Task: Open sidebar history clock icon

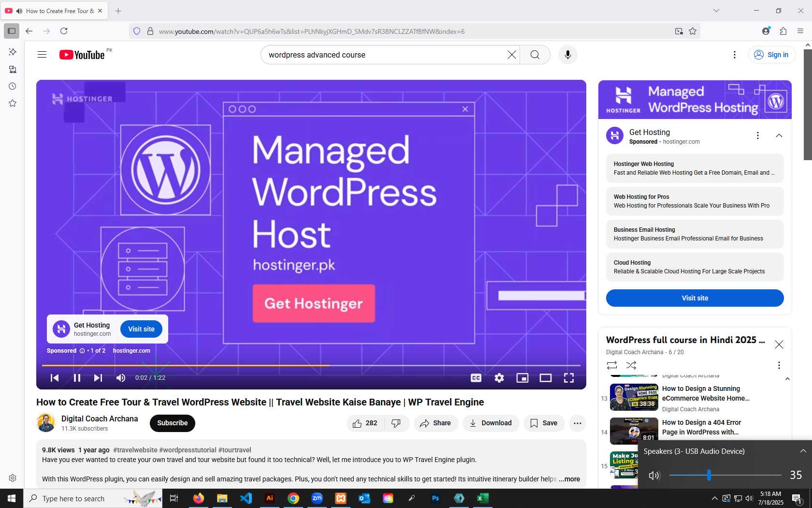Action: (x=13, y=86)
